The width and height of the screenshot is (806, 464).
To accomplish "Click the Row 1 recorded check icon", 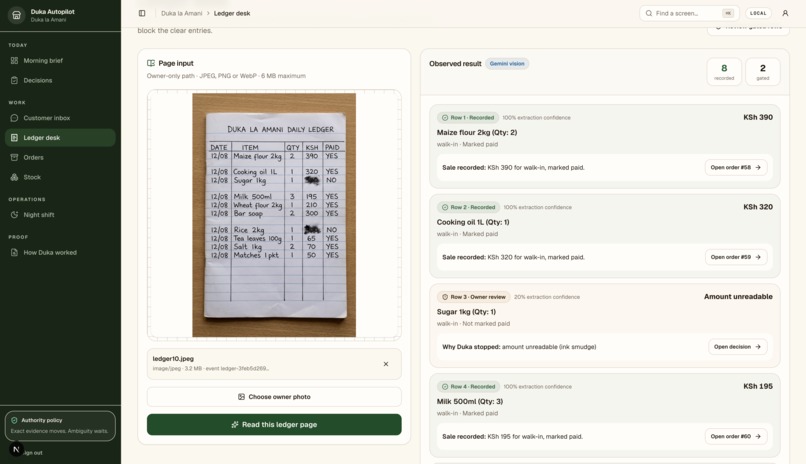I will click(445, 118).
